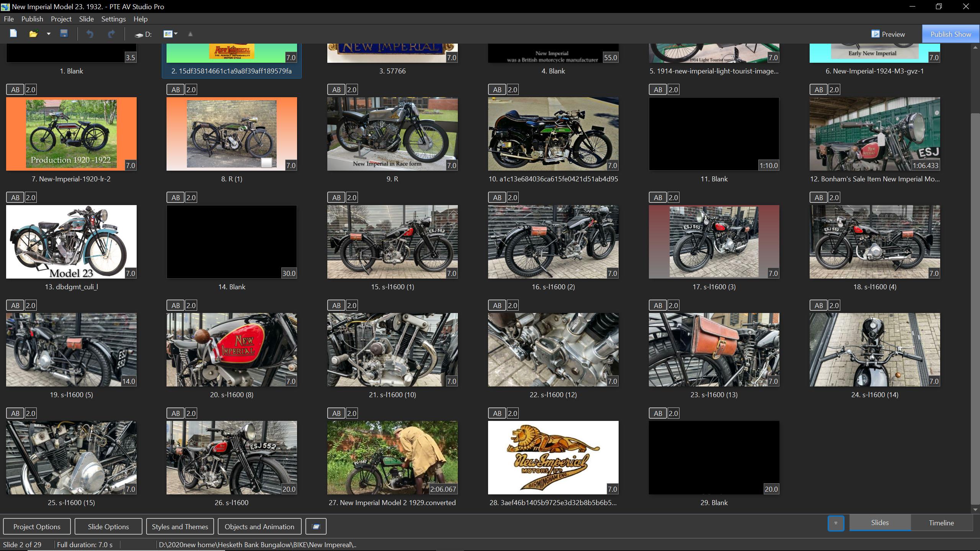Click the 'Slide 2 of 29' status text
Screen dimensions: 980x551
pyautogui.click(x=22, y=545)
